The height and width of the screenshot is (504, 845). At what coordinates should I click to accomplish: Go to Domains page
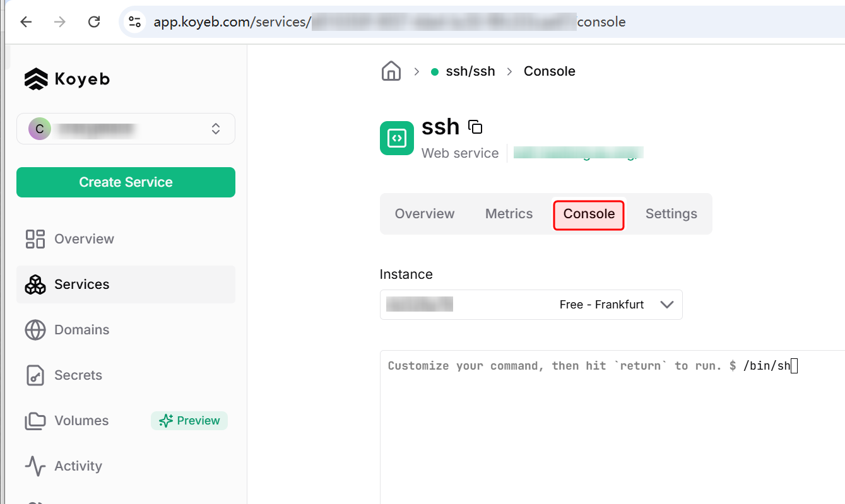pos(81,330)
